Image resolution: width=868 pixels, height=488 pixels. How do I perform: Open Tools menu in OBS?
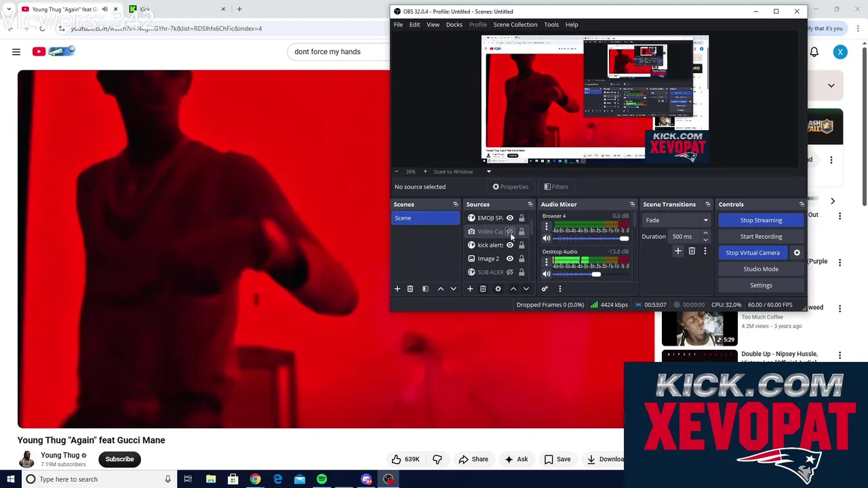(x=551, y=24)
